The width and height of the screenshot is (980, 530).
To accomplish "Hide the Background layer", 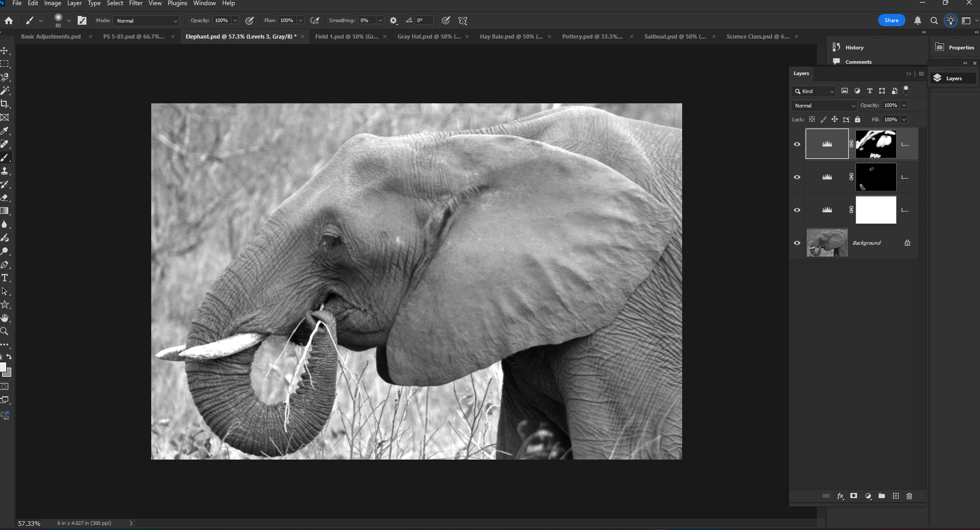I will pyautogui.click(x=797, y=243).
